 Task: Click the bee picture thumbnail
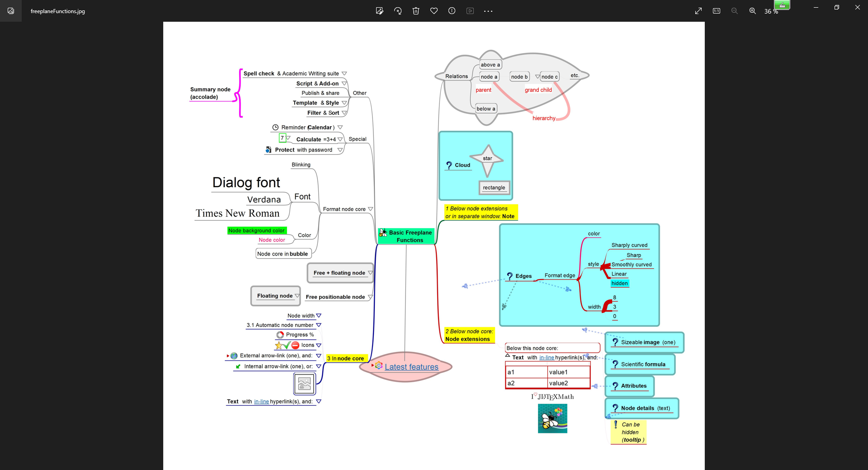(552, 418)
